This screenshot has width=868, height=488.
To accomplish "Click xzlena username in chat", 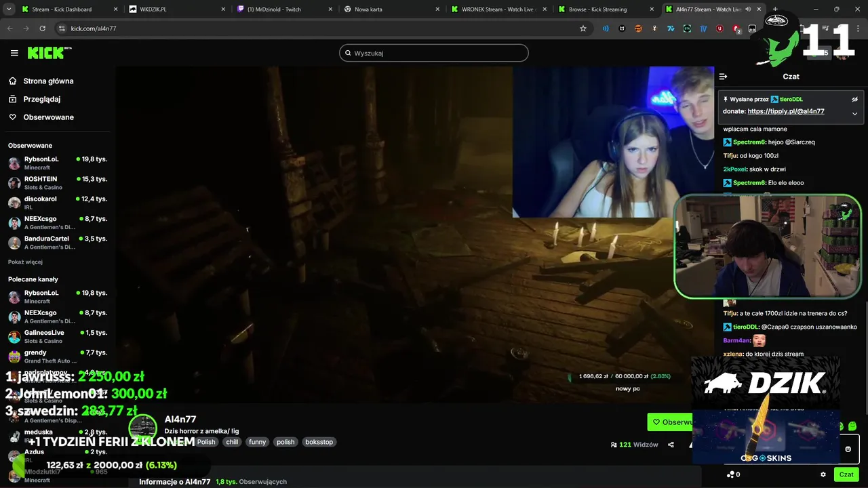I will (x=733, y=354).
